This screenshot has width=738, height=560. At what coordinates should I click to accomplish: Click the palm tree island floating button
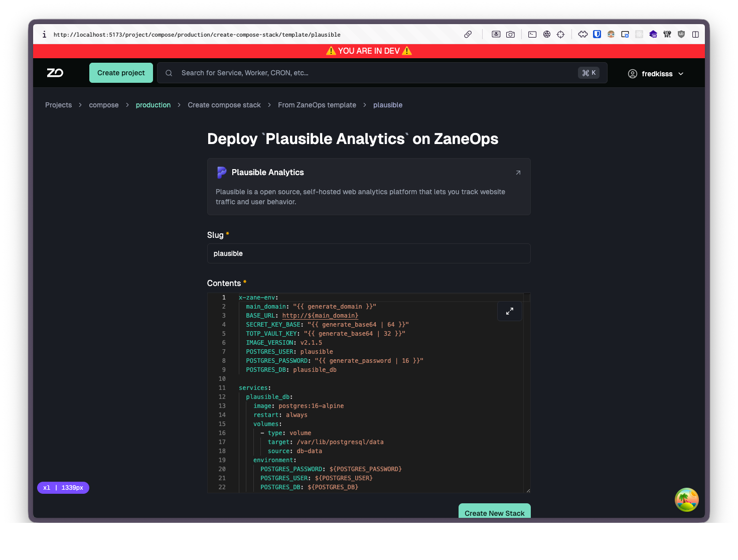click(687, 500)
